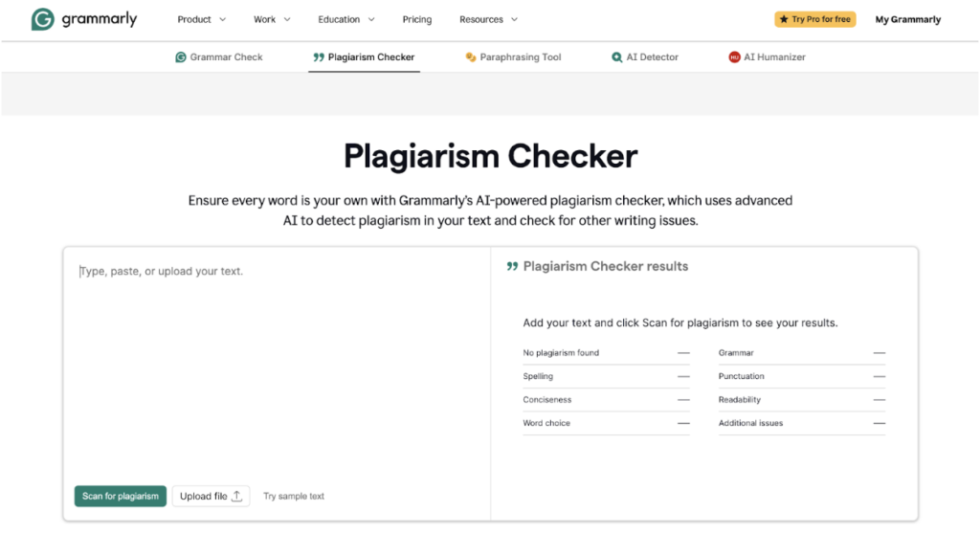Switch to the AI Humanizer tab
Viewport: 980px width, 534px height.
[x=767, y=56]
